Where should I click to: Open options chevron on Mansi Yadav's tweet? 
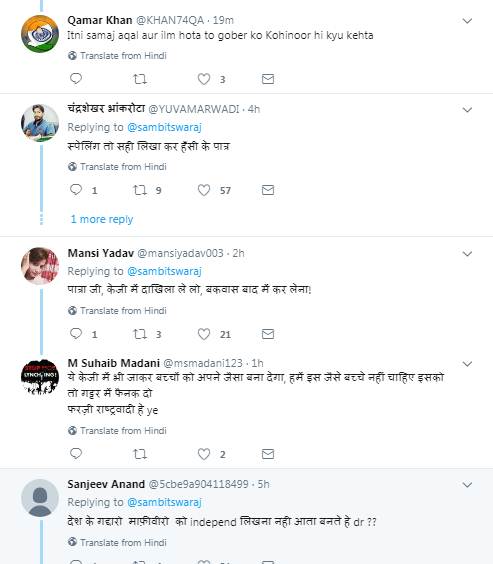point(467,254)
